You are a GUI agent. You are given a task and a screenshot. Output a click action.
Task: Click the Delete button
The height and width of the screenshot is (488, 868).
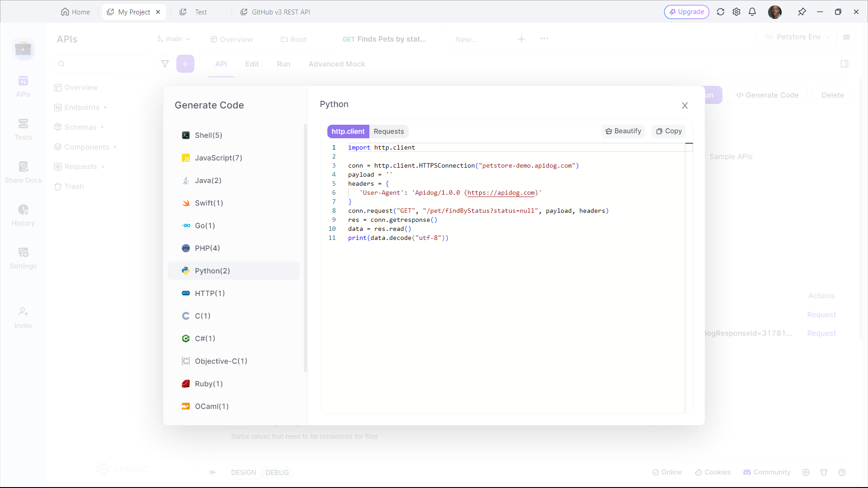tap(833, 95)
